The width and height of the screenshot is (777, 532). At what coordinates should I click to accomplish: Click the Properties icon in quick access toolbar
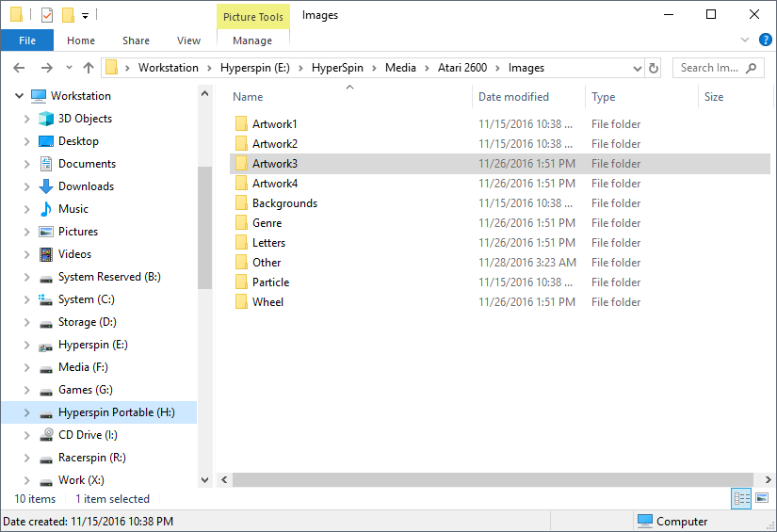pos(47,15)
